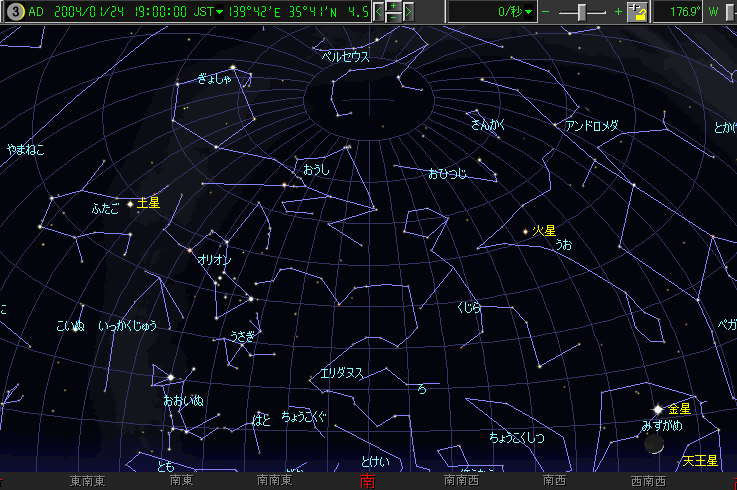Open the 0/秒 speed dropdown
The height and width of the screenshot is (490, 737).
click(x=526, y=12)
